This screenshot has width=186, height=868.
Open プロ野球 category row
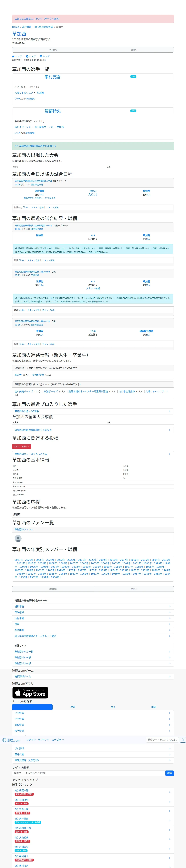93,748
